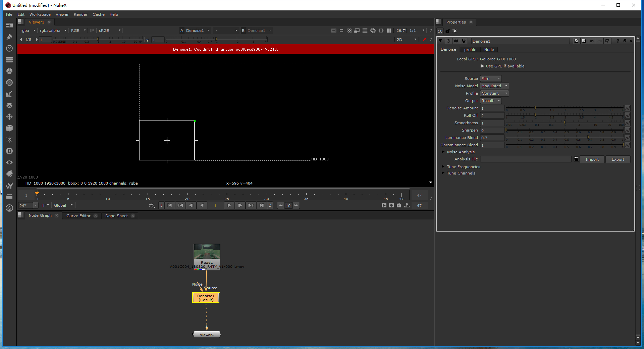644x349 pixels.
Task: Switch to the Curve Editor tab
Action: [x=78, y=216]
